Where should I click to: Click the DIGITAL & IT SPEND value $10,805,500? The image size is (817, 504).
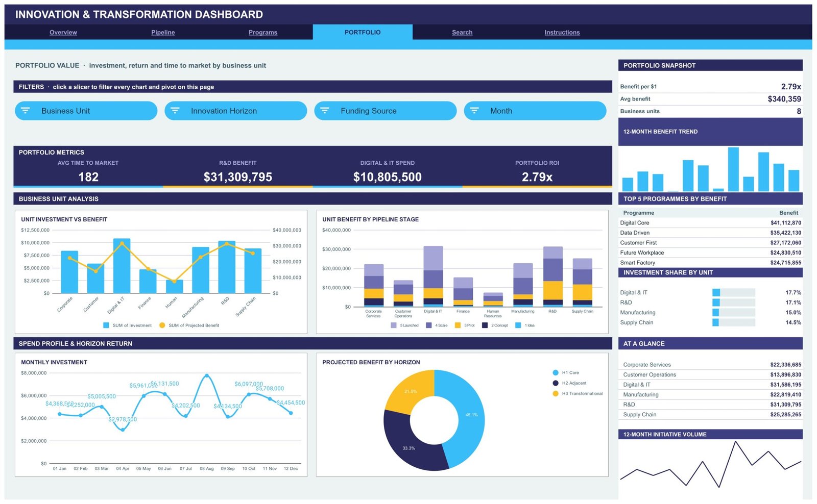pyautogui.click(x=388, y=177)
